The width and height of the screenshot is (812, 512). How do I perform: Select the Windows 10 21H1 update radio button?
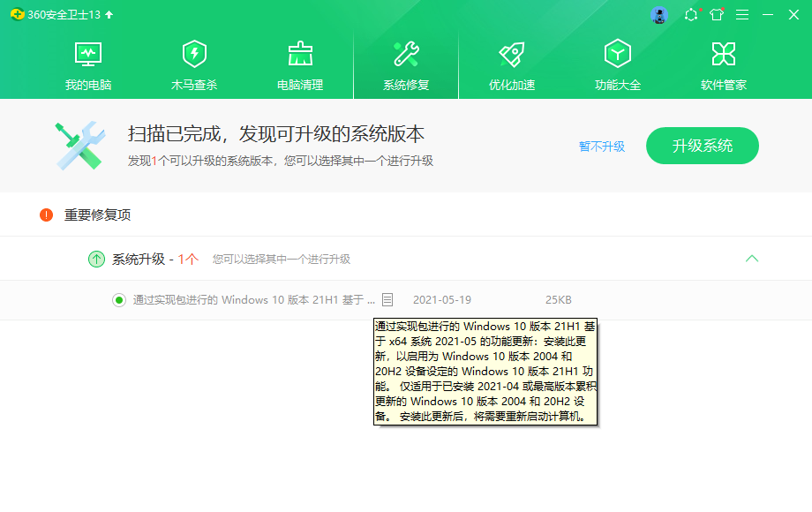click(119, 300)
